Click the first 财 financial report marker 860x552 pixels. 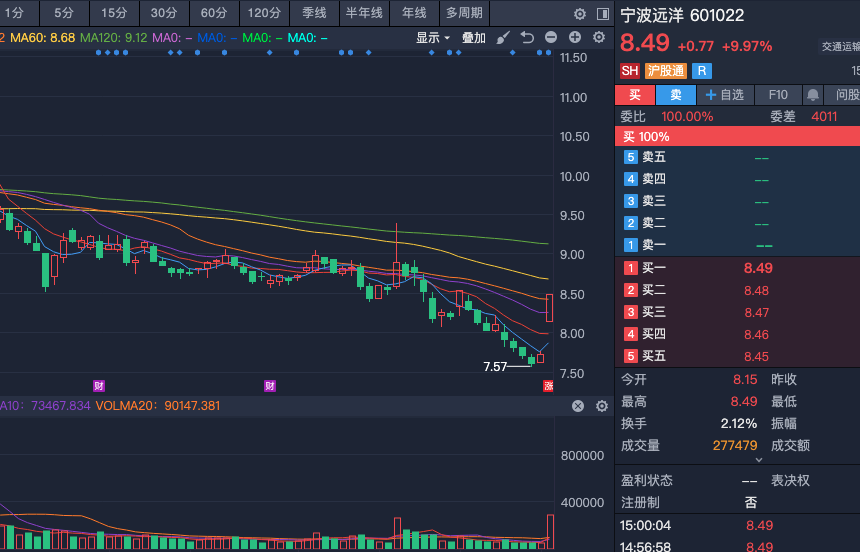click(99, 386)
